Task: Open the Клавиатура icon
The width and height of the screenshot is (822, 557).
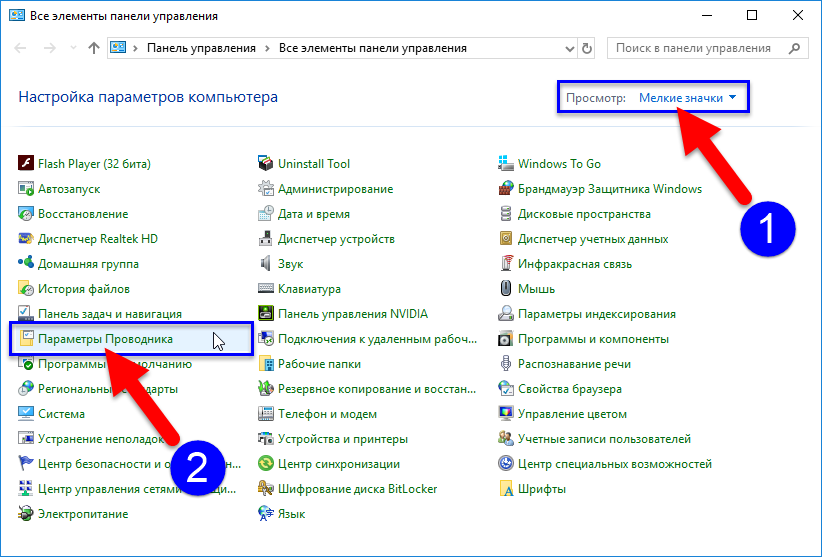Action: 266,289
